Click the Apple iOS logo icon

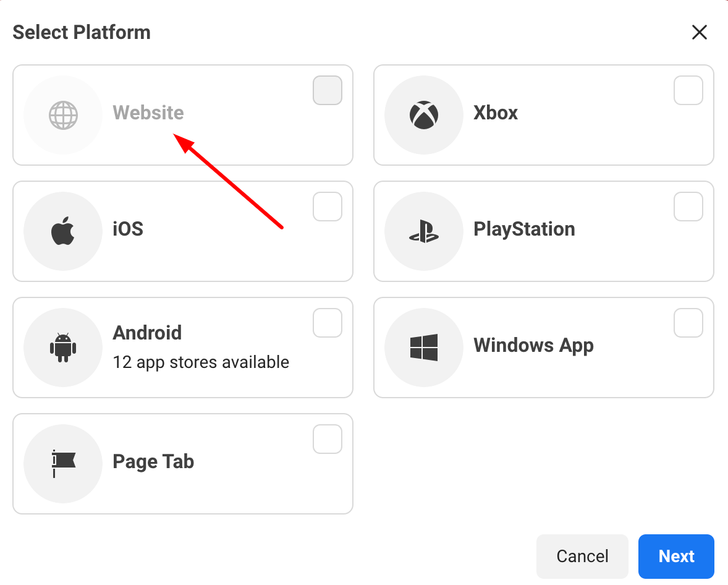63,231
